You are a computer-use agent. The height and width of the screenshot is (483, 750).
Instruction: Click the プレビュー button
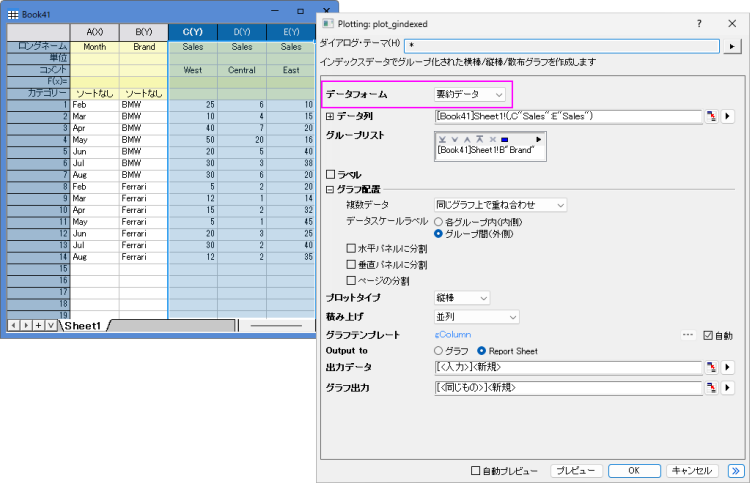click(576, 471)
